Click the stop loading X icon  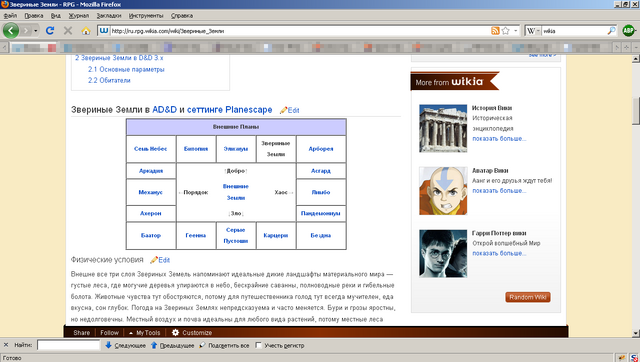coord(68,31)
